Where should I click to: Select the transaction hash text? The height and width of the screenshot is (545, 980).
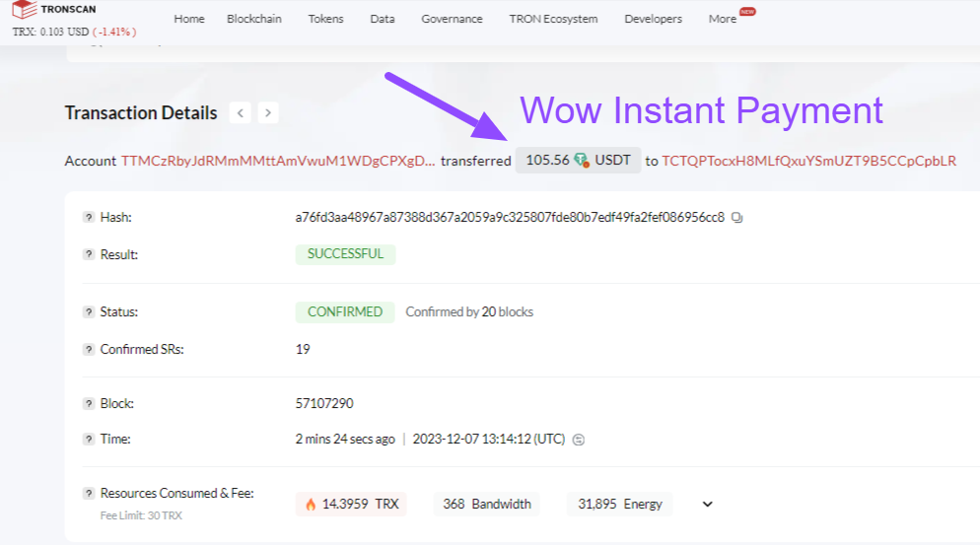coord(510,218)
